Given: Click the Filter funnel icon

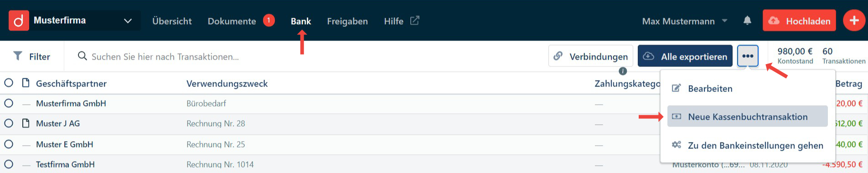Looking at the screenshot, I should (18, 56).
